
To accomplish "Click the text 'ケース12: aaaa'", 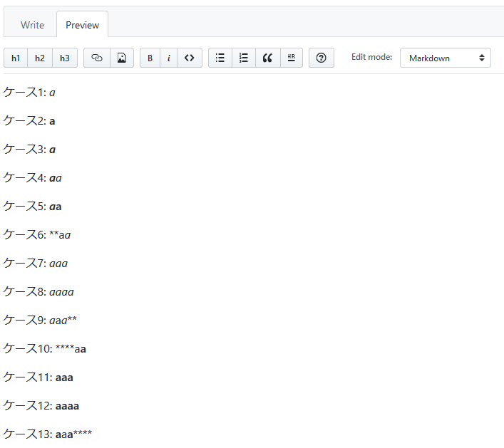I will pyautogui.click(x=41, y=405).
